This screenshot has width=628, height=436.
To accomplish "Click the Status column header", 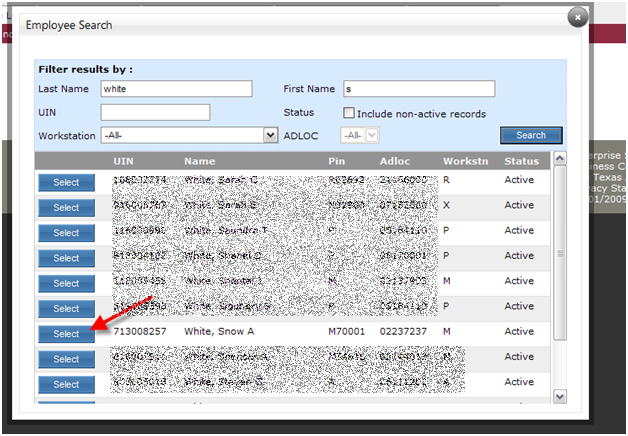I will [521, 160].
